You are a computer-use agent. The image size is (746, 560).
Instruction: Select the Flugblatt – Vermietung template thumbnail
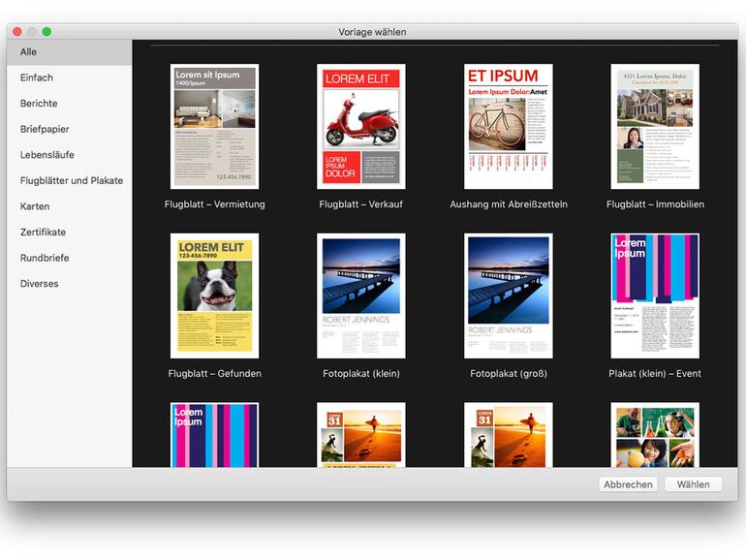pyautogui.click(x=214, y=126)
